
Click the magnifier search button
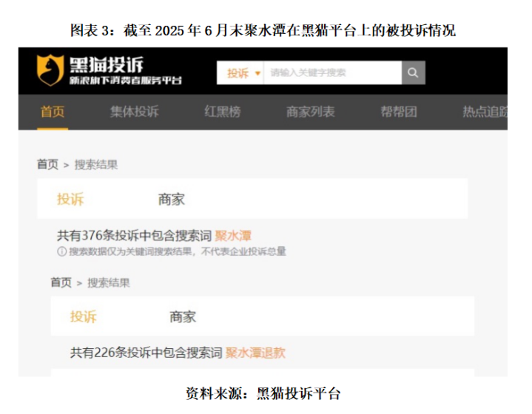click(x=414, y=72)
